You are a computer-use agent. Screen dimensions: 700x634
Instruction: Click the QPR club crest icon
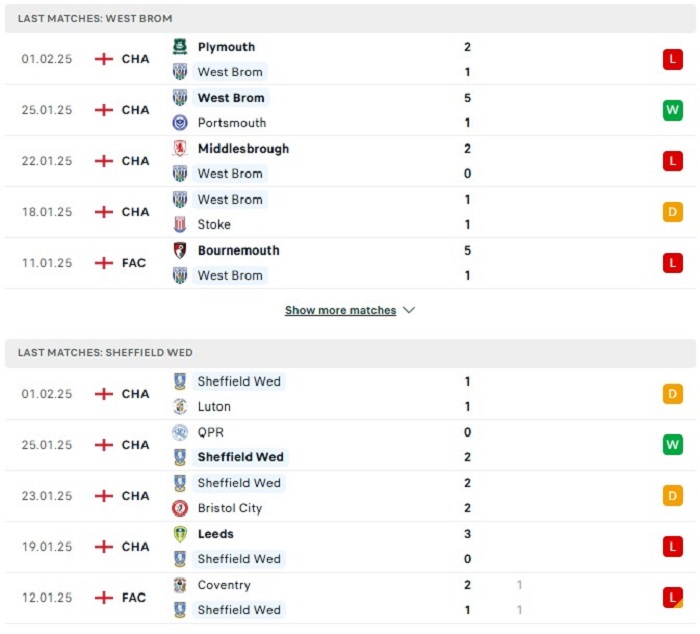(x=180, y=432)
